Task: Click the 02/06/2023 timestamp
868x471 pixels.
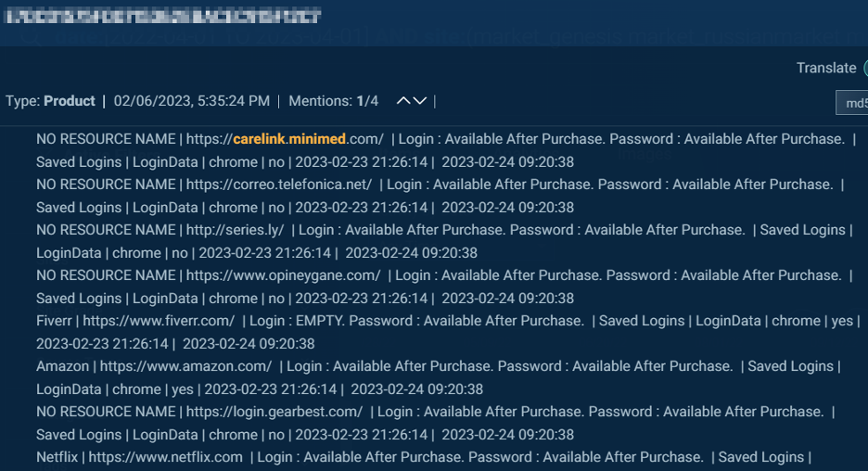Action: click(192, 101)
